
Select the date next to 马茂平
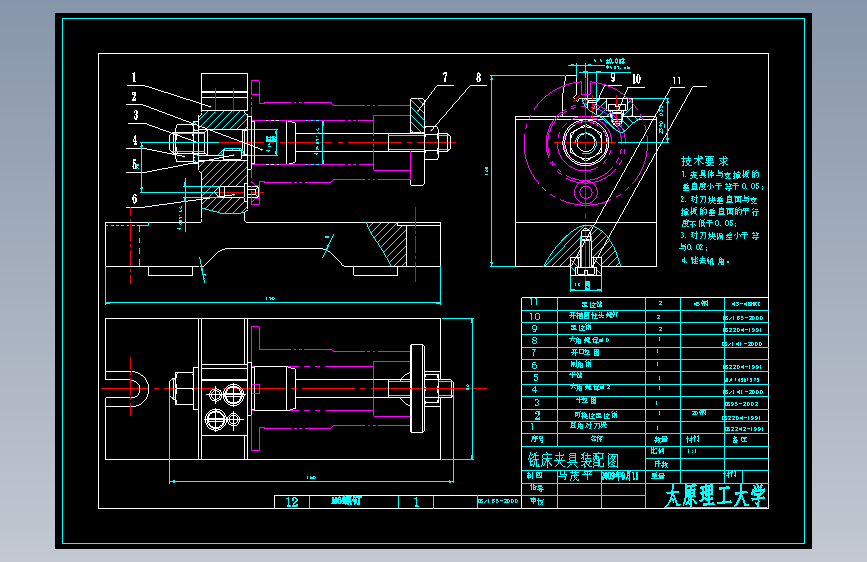[x=620, y=476]
